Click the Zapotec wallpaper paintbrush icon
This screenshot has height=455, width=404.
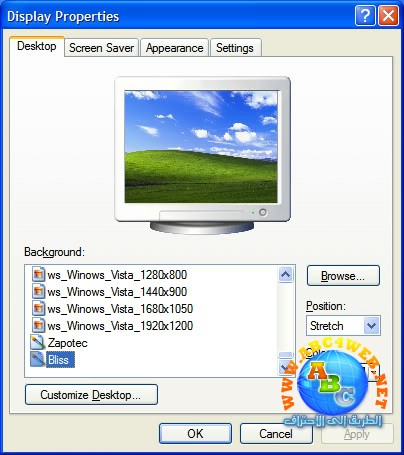pos(37,343)
